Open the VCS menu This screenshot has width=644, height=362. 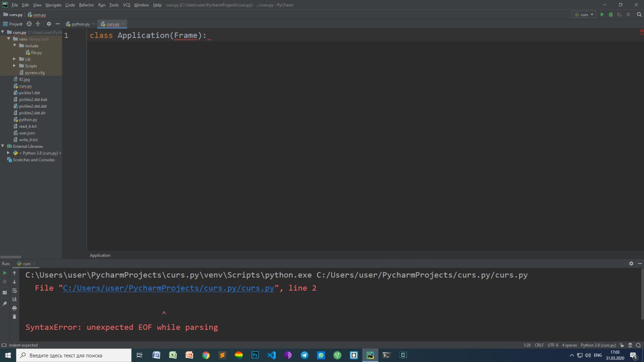click(127, 5)
